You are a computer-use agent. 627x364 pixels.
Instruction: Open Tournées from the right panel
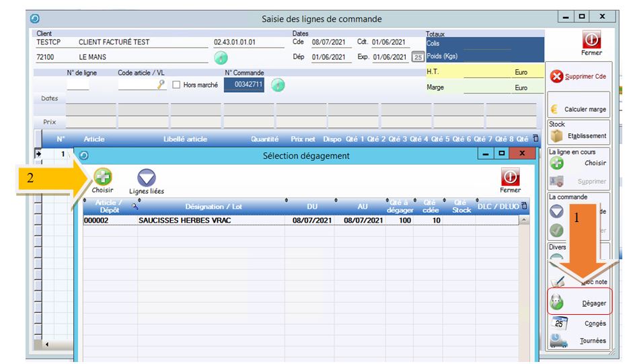click(x=579, y=341)
